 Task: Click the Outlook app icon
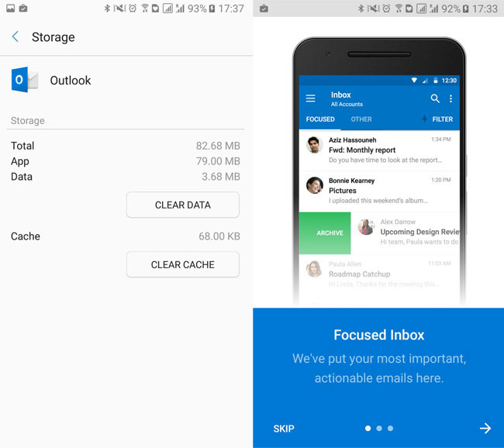click(25, 80)
